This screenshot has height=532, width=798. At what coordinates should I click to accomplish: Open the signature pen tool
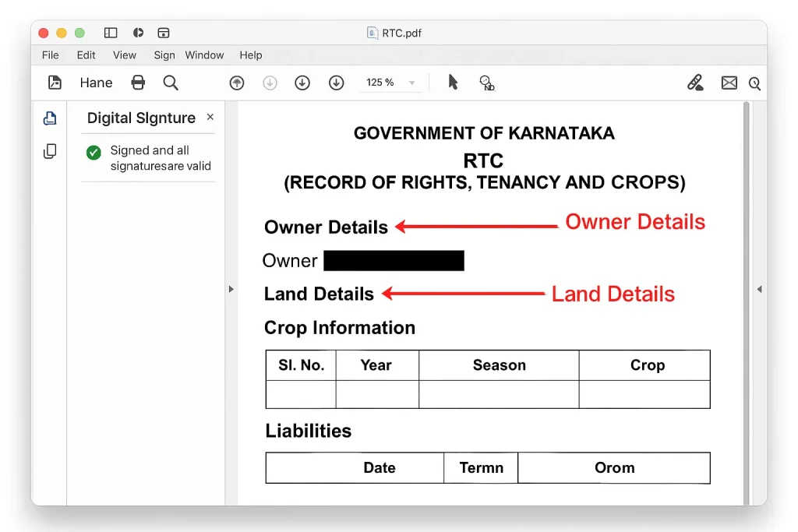(695, 83)
